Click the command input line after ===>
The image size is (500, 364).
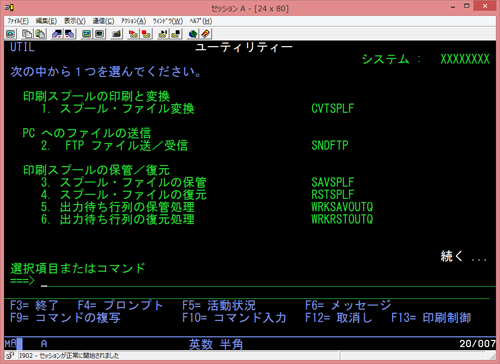coord(268,282)
